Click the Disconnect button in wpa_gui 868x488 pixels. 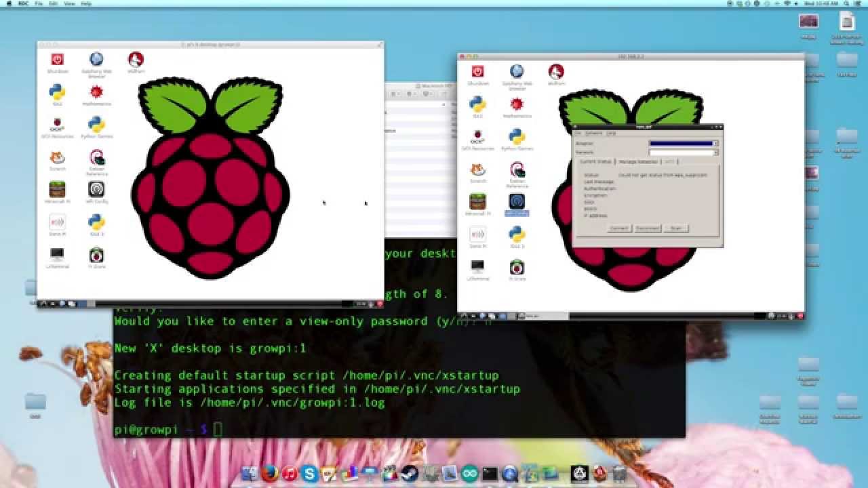point(647,228)
